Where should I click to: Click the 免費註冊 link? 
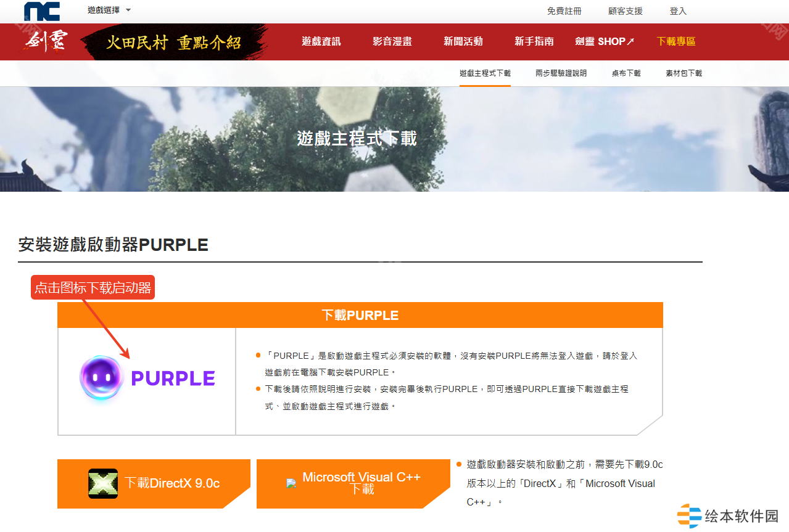[564, 11]
